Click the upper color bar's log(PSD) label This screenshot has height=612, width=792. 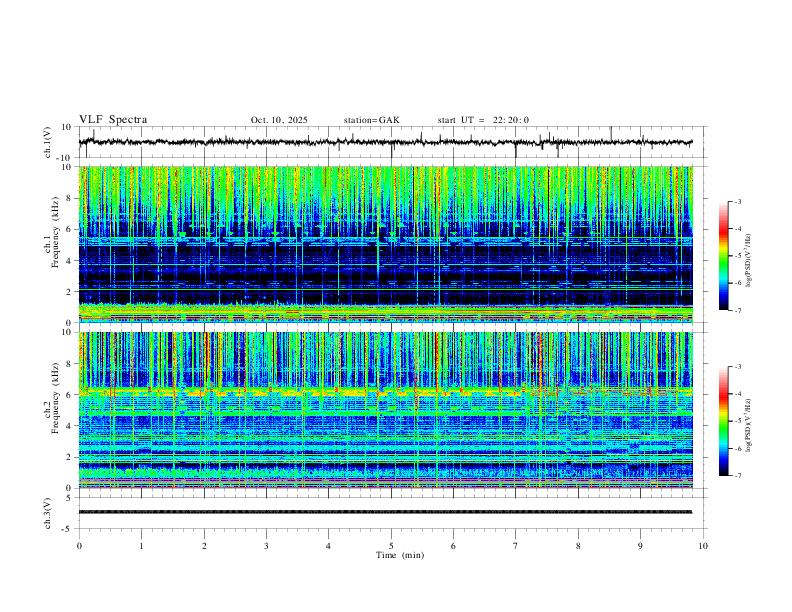coord(748,261)
